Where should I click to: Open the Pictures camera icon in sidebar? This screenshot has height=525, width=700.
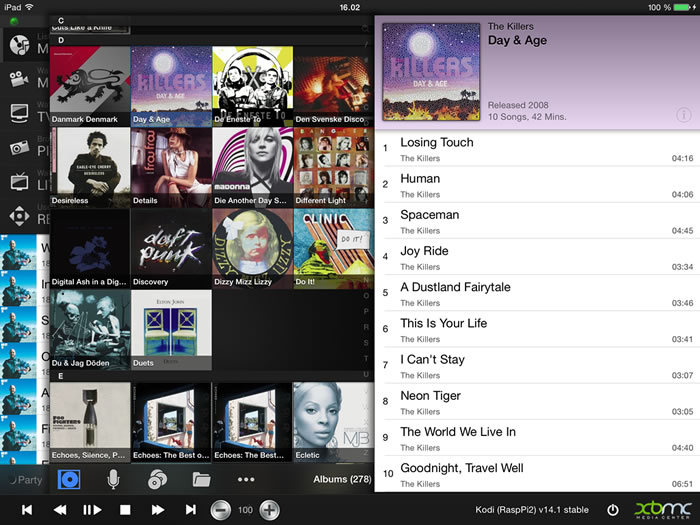click(x=19, y=148)
